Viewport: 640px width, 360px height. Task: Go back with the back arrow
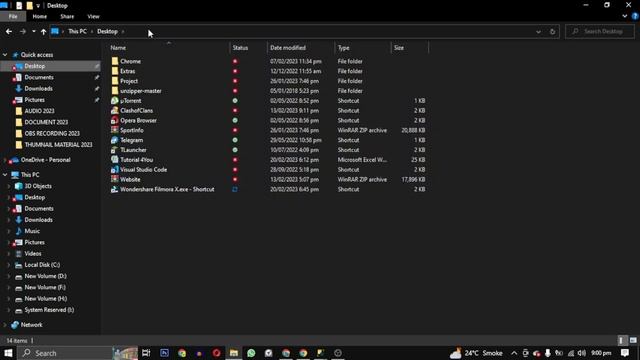[9, 31]
